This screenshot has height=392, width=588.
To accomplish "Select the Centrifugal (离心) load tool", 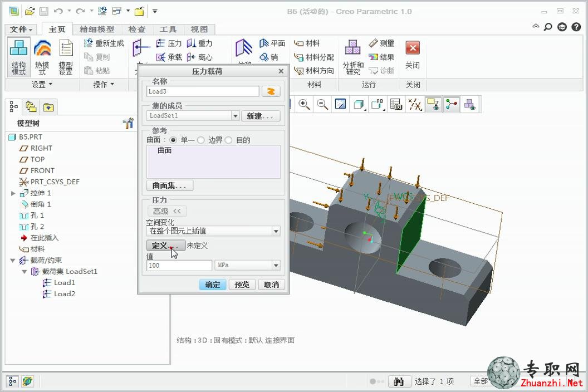I will click(x=199, y=57).
